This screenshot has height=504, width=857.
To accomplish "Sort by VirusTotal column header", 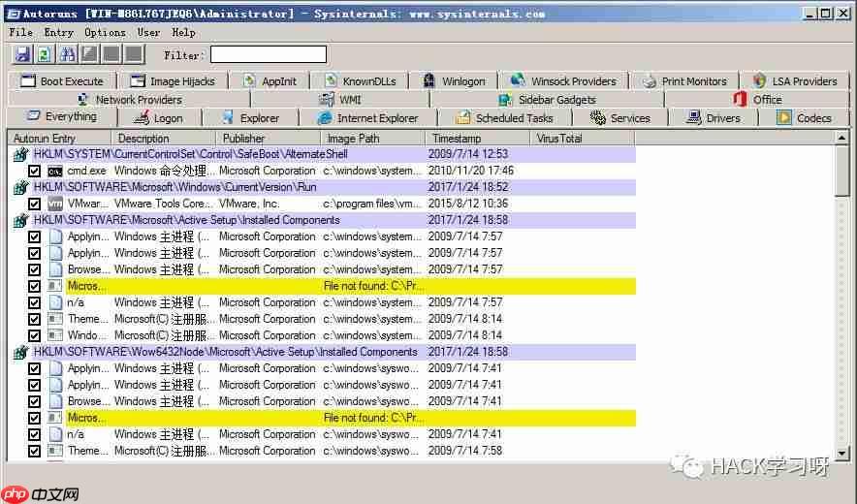I will click(583, 139).
